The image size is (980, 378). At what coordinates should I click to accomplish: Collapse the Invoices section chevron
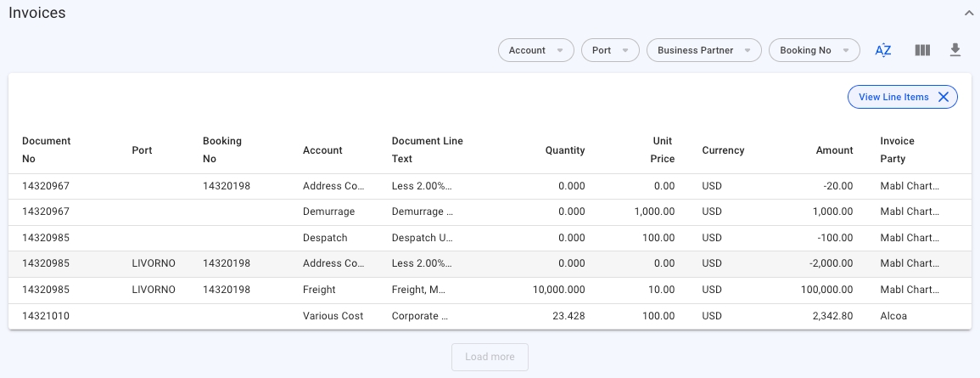click(x=968, y=13)
